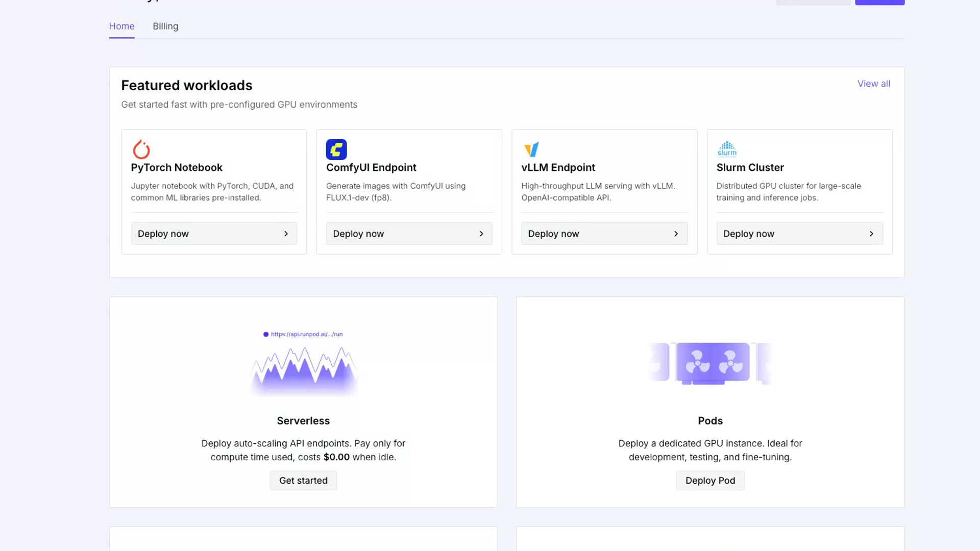This screenshot has width=980, height=551.
Task: Click the vLLM logo icon
Action: point(531,149)
